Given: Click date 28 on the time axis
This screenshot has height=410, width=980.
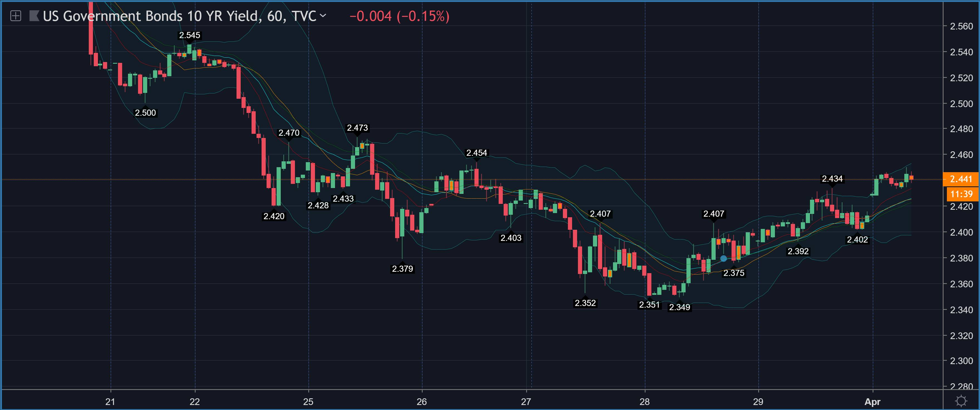Looking at the screenshot, I should (644, 402).
